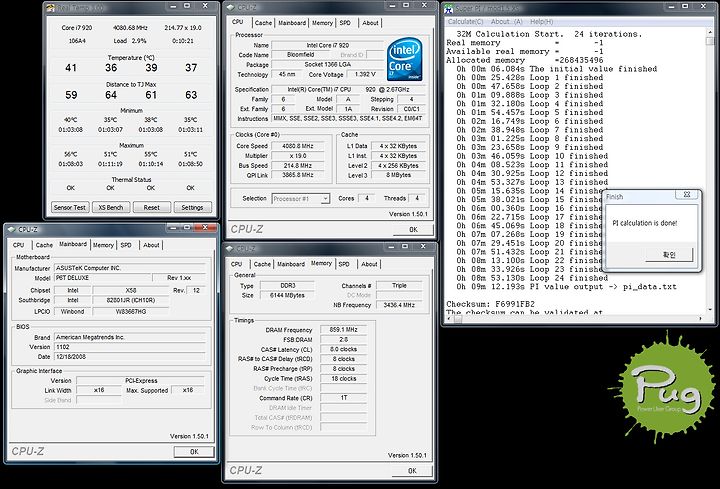Click Memory CPU-Z window title bar icon
The width and height of the screenshot is (720, 489).
coord(230,248)
